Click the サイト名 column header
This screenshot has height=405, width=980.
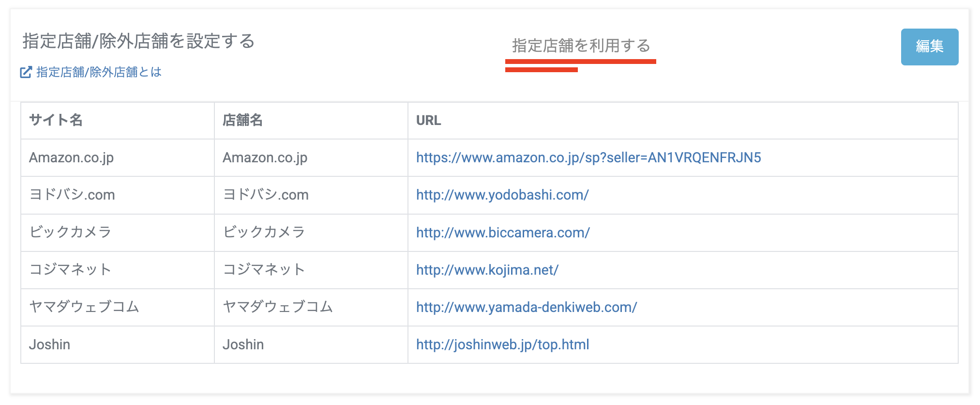coord(56,120)
